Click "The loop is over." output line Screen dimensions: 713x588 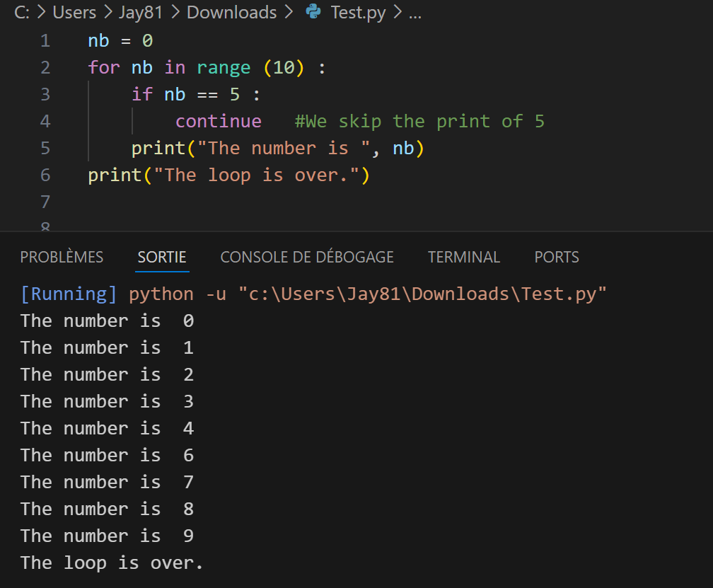tap(112, 563)
